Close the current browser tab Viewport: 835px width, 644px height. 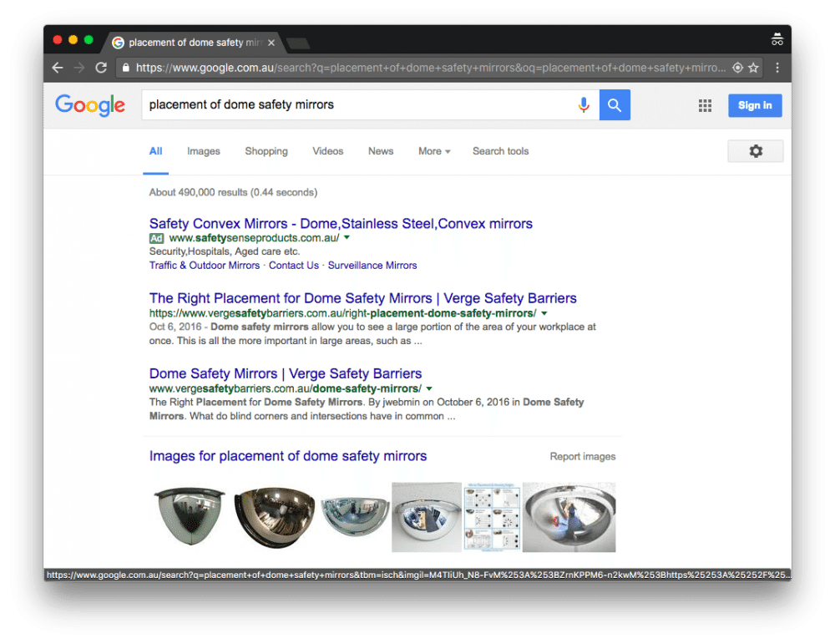pyautogui.click(x=271, y=43)
